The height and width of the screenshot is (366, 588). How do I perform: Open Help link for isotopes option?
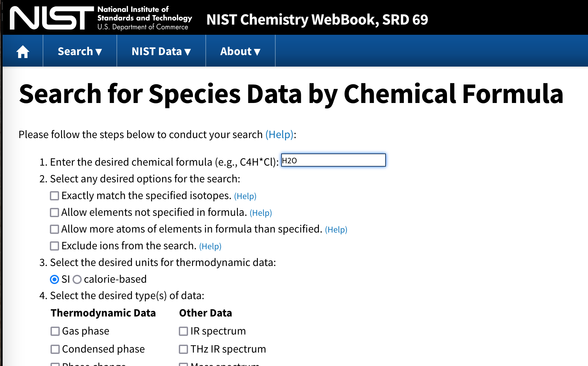click(x=245, y=196)
